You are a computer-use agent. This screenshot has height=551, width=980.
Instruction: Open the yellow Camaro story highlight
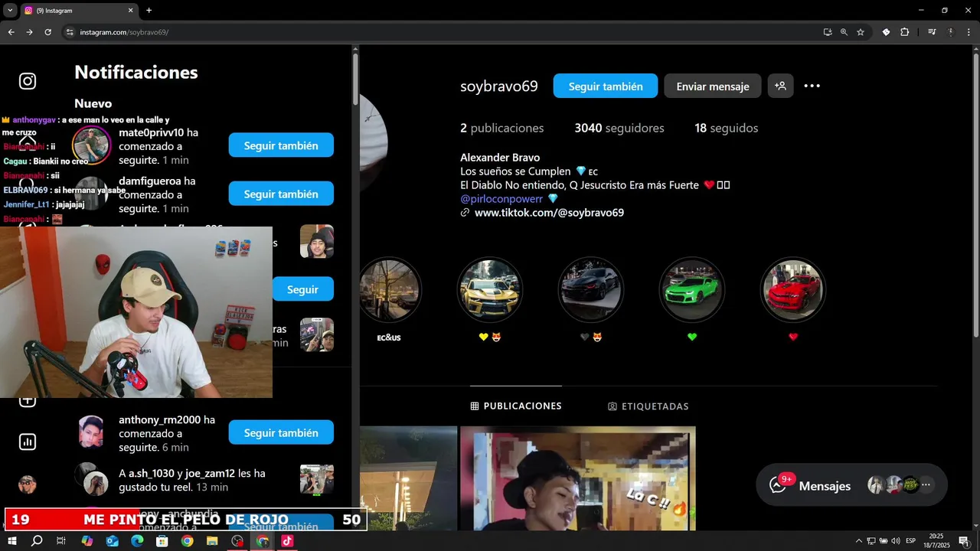(490, 289)
